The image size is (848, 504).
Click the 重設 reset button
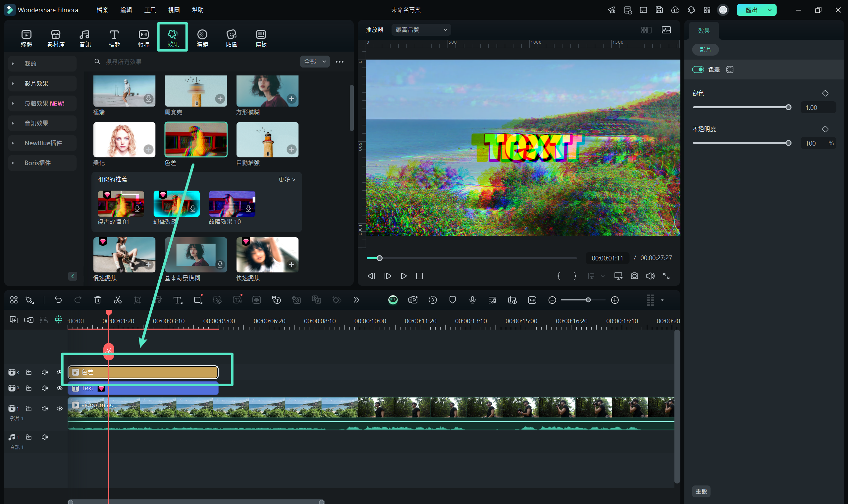(x=701, y=491)
